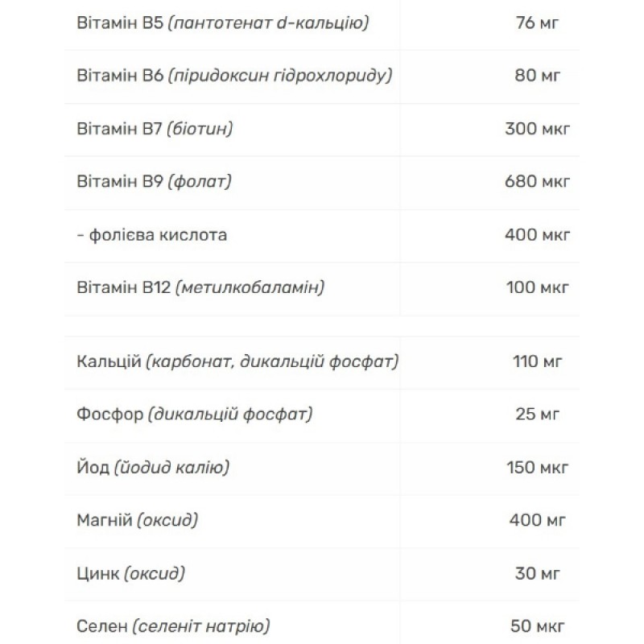
Task: Select the 25 мг value
Action: pos(537,415)
